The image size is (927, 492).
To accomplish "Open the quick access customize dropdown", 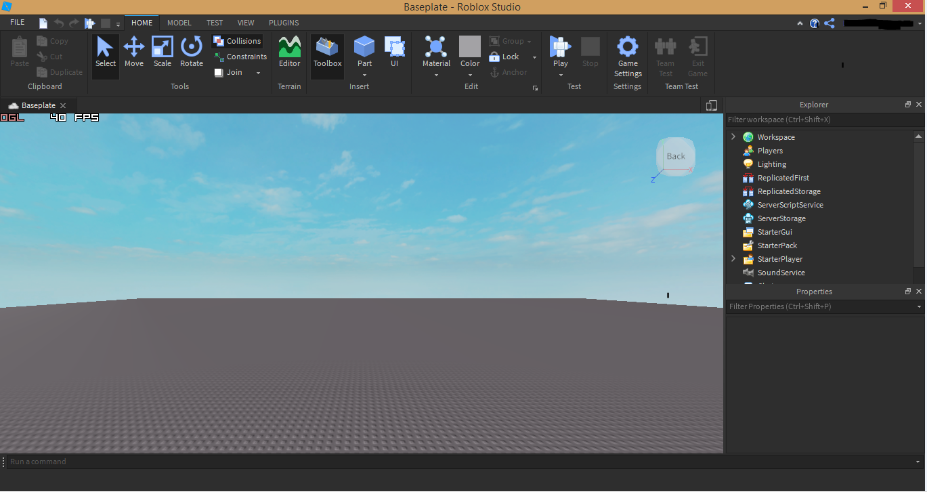I will (118, 24).
